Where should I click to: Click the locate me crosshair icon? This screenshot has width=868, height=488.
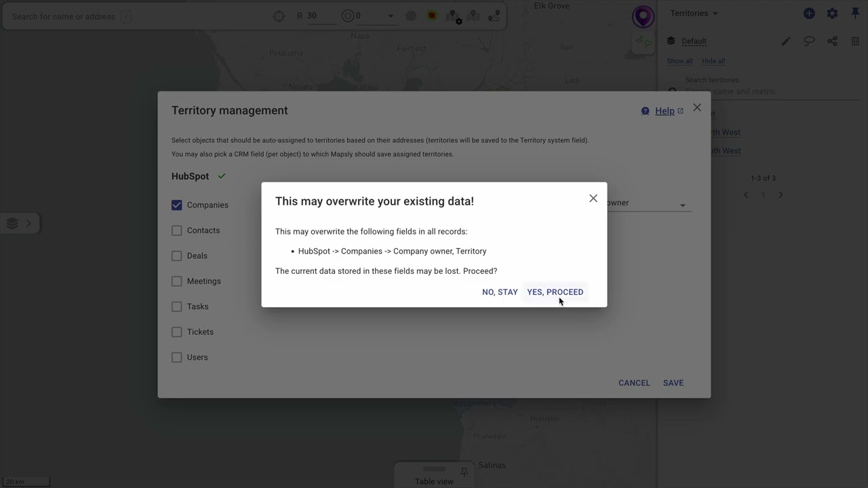click(x=279, y=16)
